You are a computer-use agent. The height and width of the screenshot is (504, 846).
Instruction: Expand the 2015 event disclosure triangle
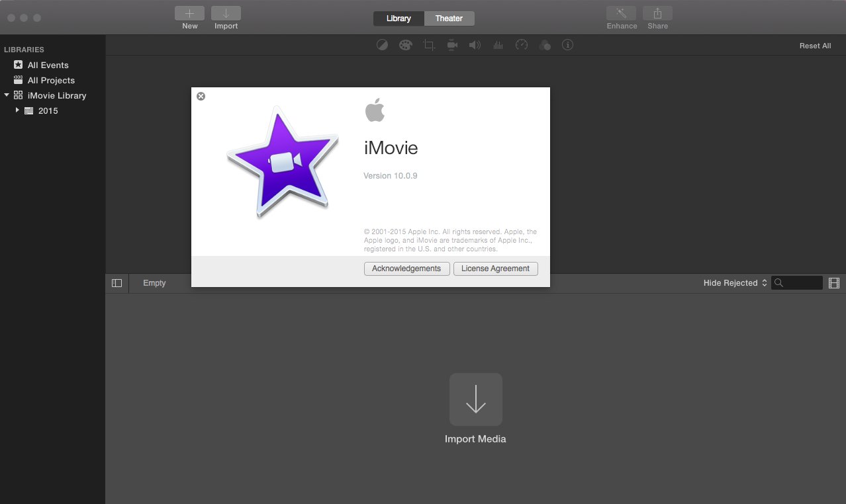pyautogui.click(x=17, y=110)
